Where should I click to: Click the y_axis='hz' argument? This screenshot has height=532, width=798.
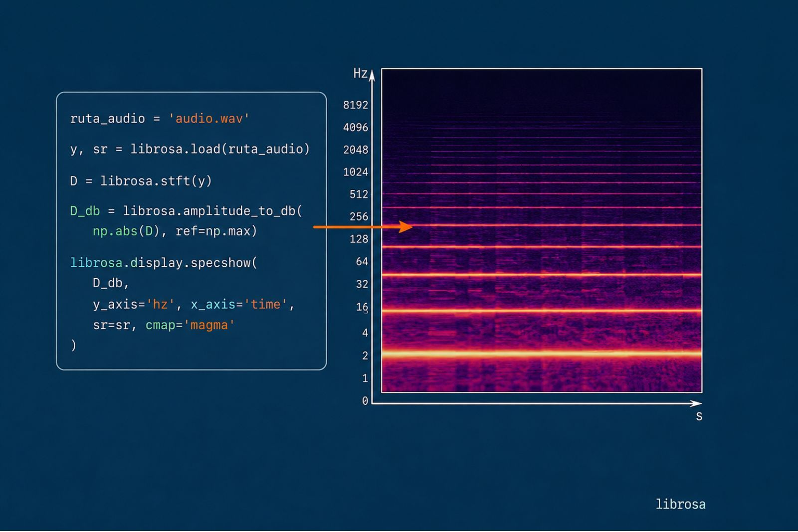coord(134,304)
